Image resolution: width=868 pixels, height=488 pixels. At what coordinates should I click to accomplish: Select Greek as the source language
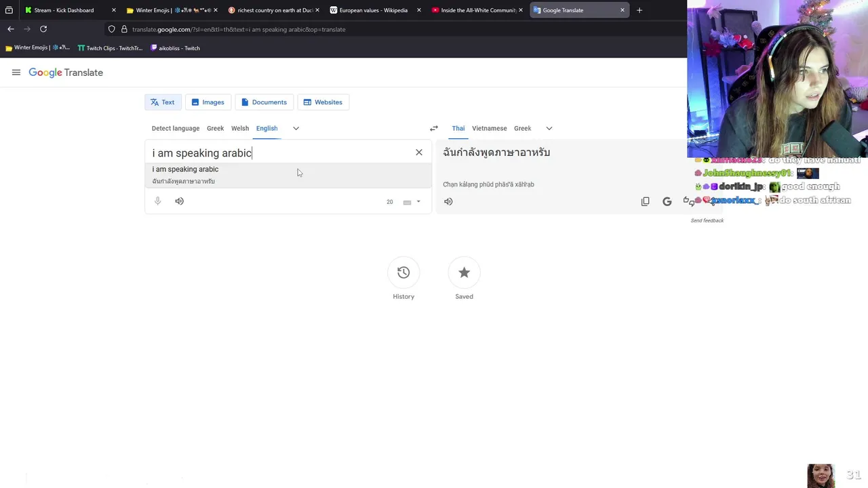point(215,128)
